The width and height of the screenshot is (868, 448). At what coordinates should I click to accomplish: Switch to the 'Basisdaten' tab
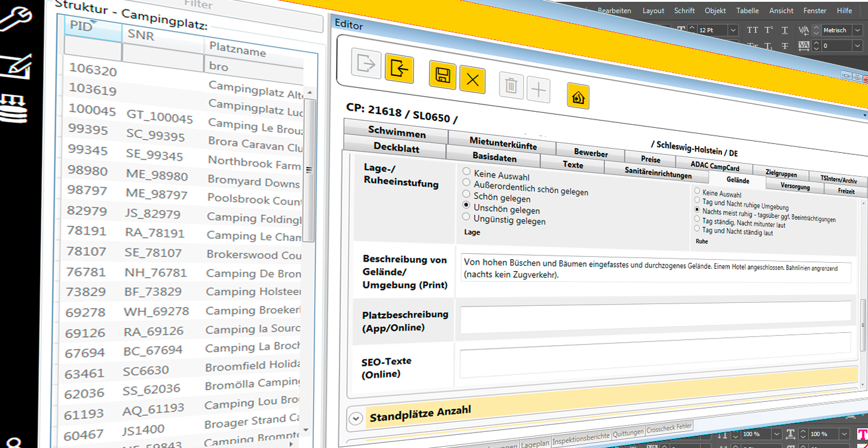pyautogui.click(x=494, y=157)
